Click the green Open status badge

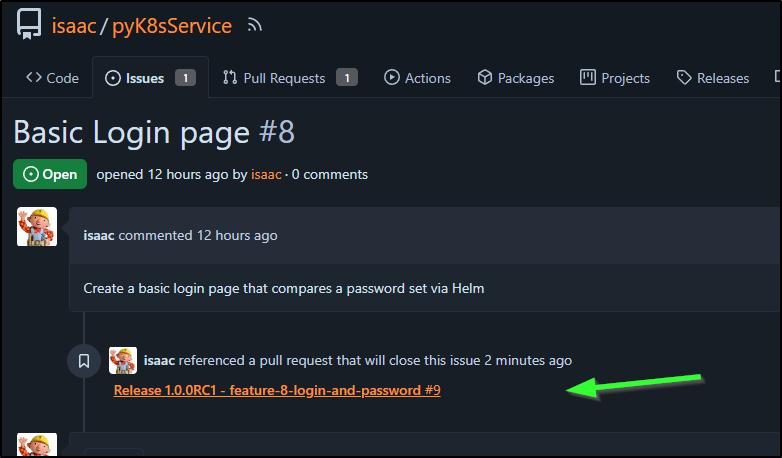point(50,174)
